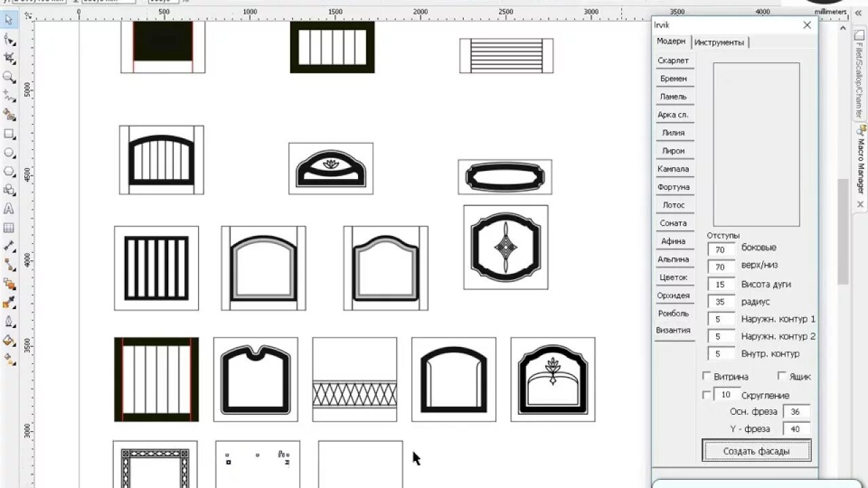Pick the Соната facade button
The height and width of the screenshot is (488, 868).
coord(673,223)
